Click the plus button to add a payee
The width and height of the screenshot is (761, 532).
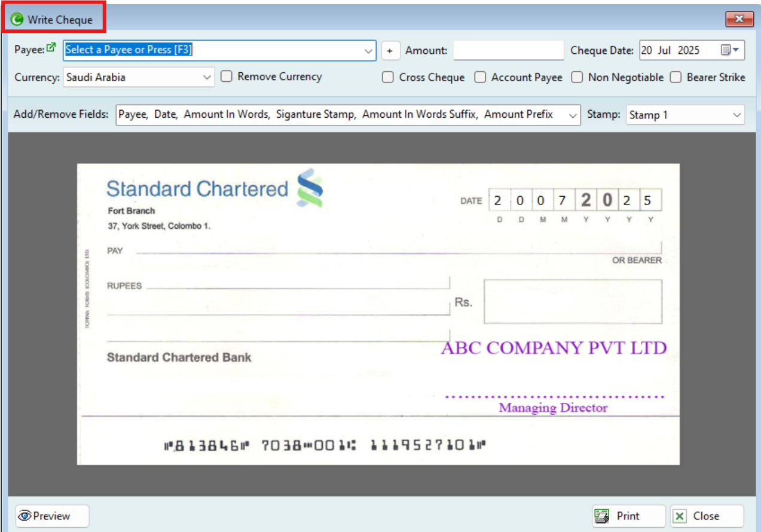click(390, 51)
